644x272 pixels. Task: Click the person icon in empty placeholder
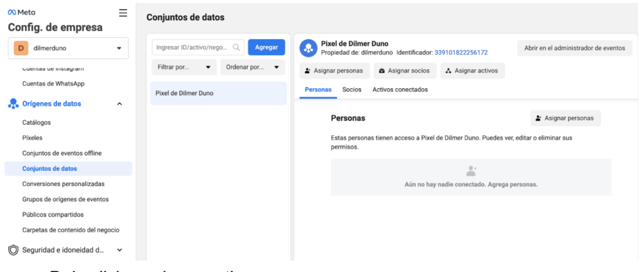coord(471,171)
